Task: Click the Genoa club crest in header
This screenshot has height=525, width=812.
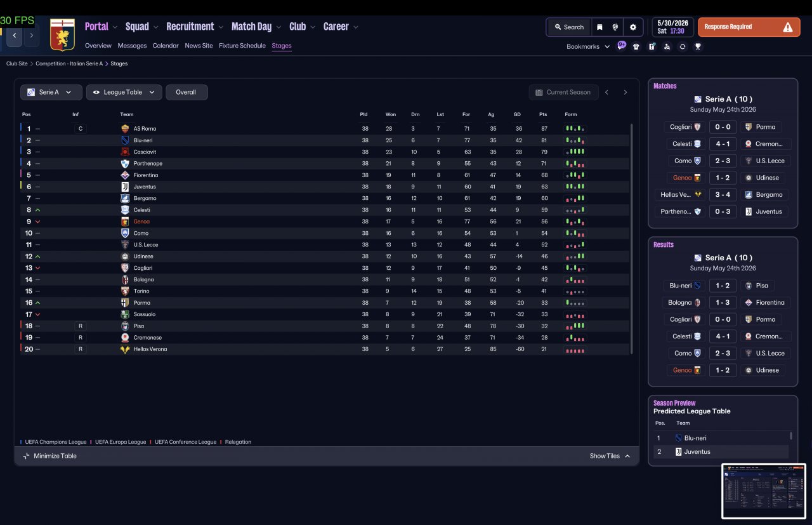Action: (x=62, y=35)
